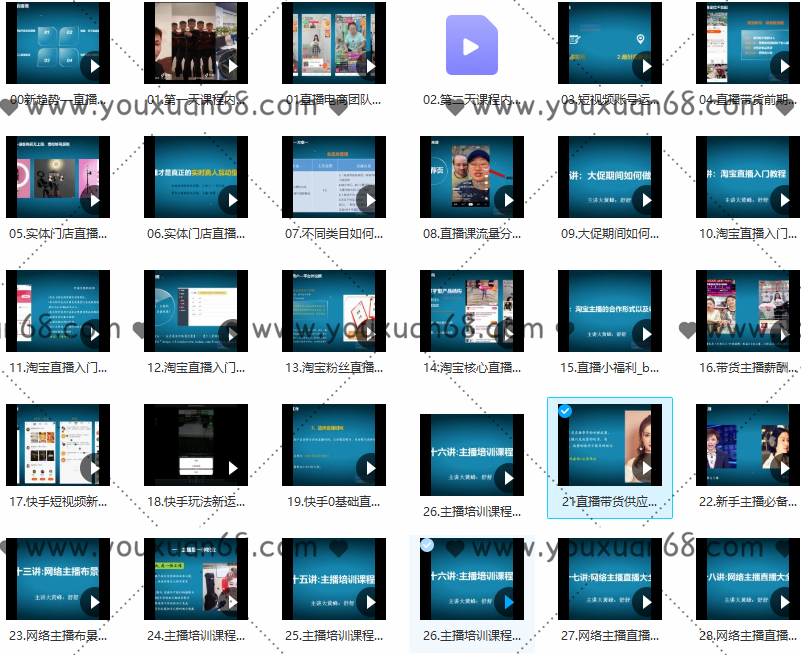Hit the play icon on 08.直播课流量 video

(x=508, y=201)
